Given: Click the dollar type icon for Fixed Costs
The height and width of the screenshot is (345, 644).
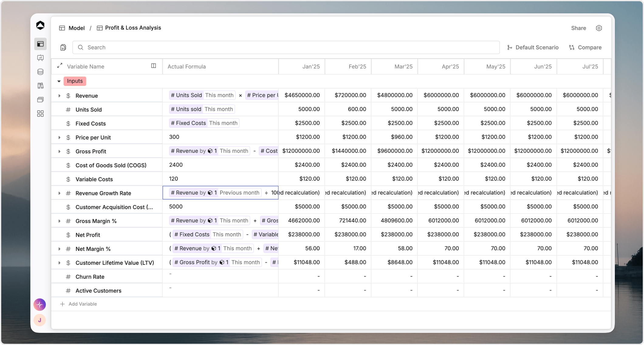Looking at the screenshot, I should coord(68,124).
